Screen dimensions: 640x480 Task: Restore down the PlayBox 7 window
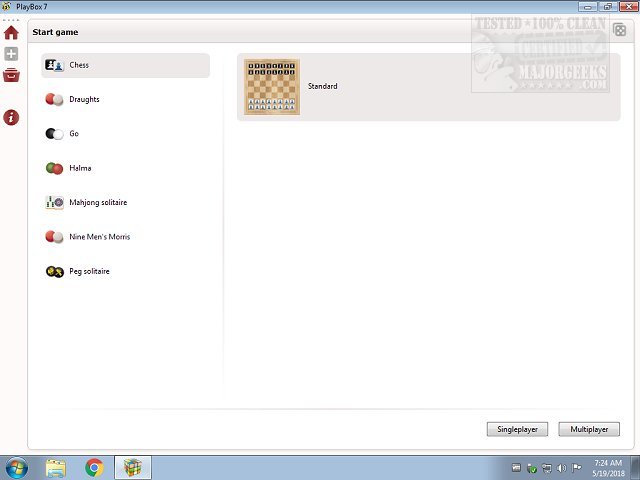(607, 7)
